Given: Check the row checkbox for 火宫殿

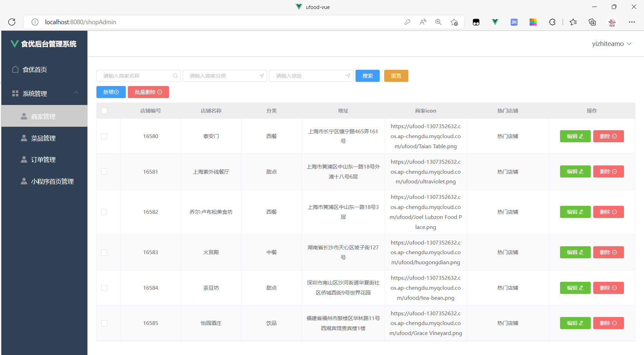Looking at the screenshot, I should 104,252.
